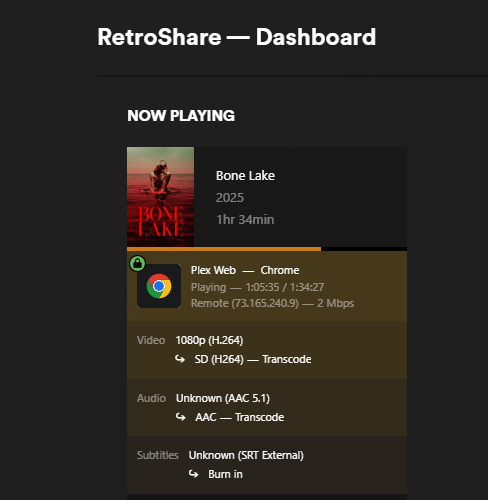Click the Burn in subtitle text
Screen dimensions: 488x500
click(x=225, y=474)
